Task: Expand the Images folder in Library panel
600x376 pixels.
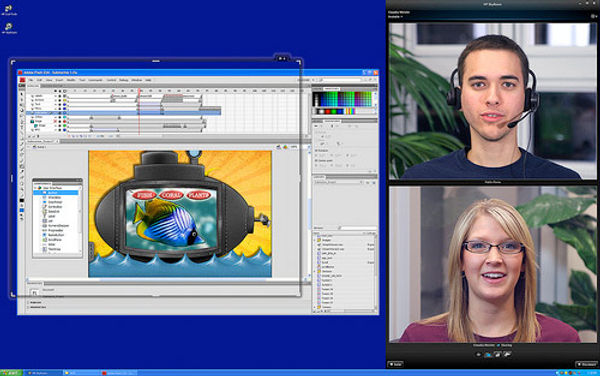Action: [315, 240]
